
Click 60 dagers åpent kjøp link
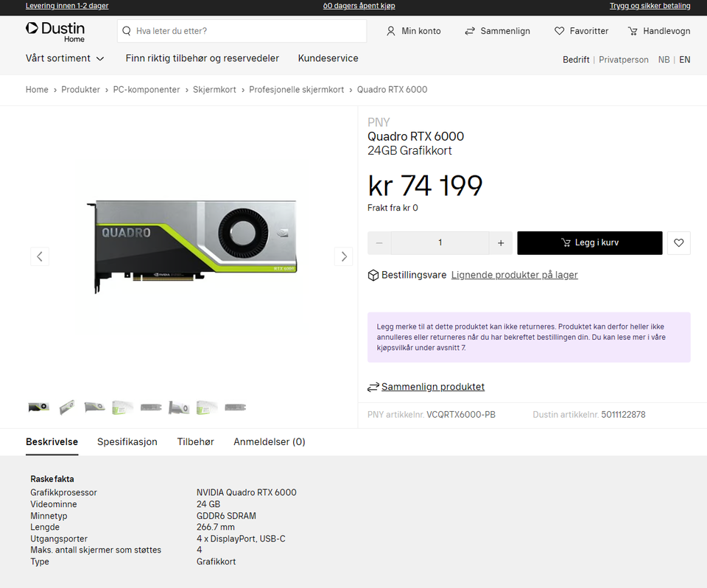point(359,6)
